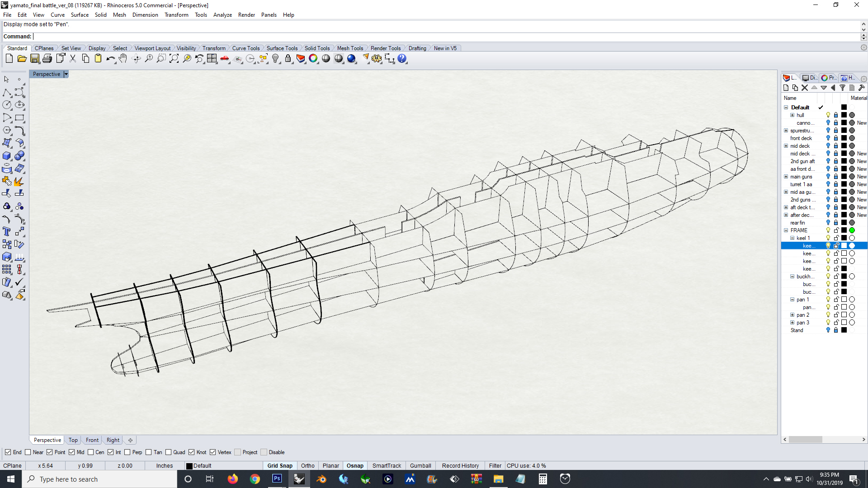Enable the Near osnap checkbox
Screen dimensions: 868x488
[28, 452]
